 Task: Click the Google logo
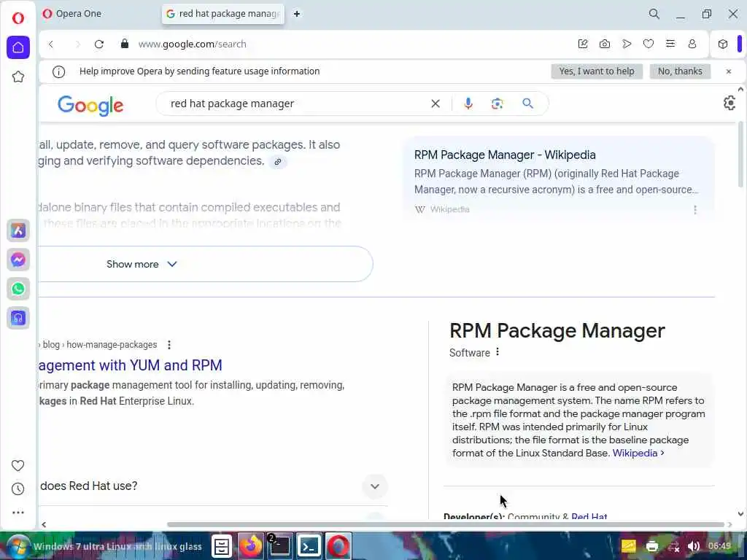pyautogui.click(x=90, y=105)
